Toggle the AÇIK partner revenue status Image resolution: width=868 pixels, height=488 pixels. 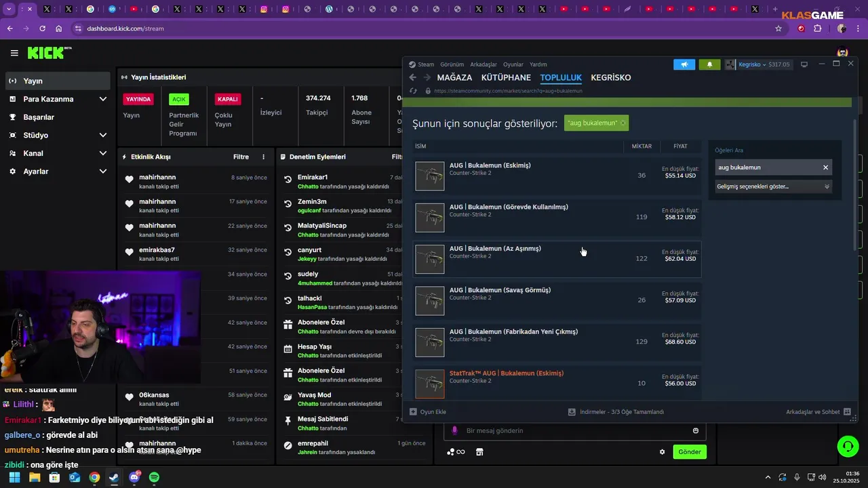[x=179, y=99]
